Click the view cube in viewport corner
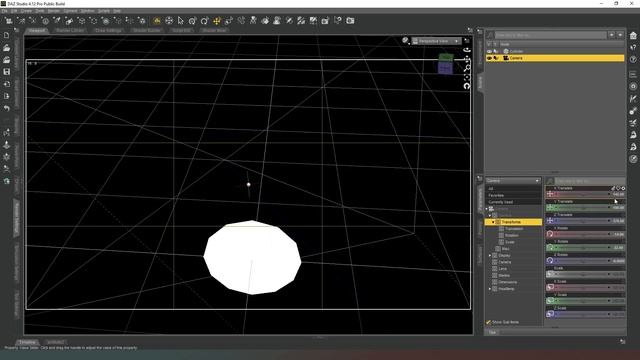 tap(445, 64)
